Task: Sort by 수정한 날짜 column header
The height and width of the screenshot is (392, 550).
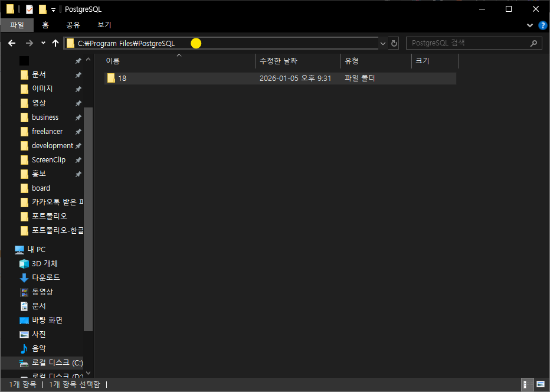Action: coord(299,61)
